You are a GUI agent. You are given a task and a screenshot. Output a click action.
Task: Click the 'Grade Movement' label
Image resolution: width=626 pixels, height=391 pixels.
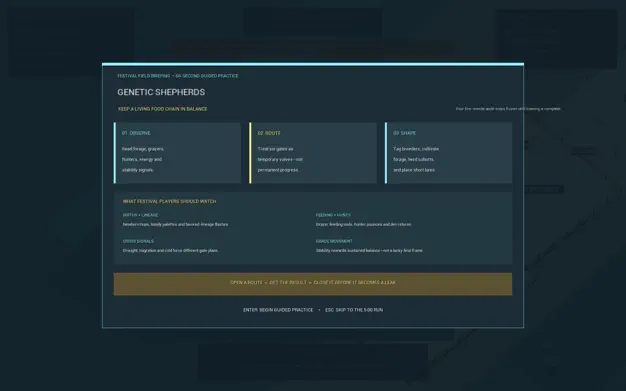pyautogui.click(x=334, y=241)
